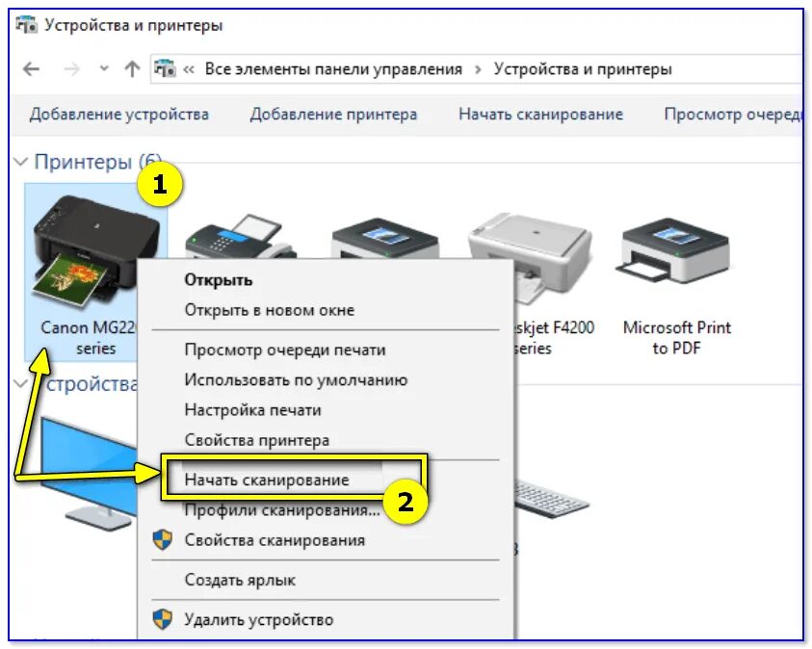Go up one folder level arrow

pos(132,68)
